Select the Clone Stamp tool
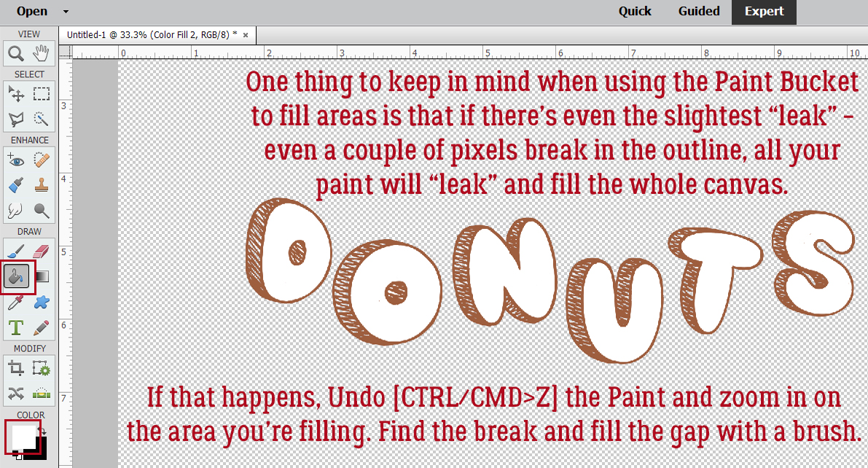This screenshot has width=868, height=468. [42, 186]
